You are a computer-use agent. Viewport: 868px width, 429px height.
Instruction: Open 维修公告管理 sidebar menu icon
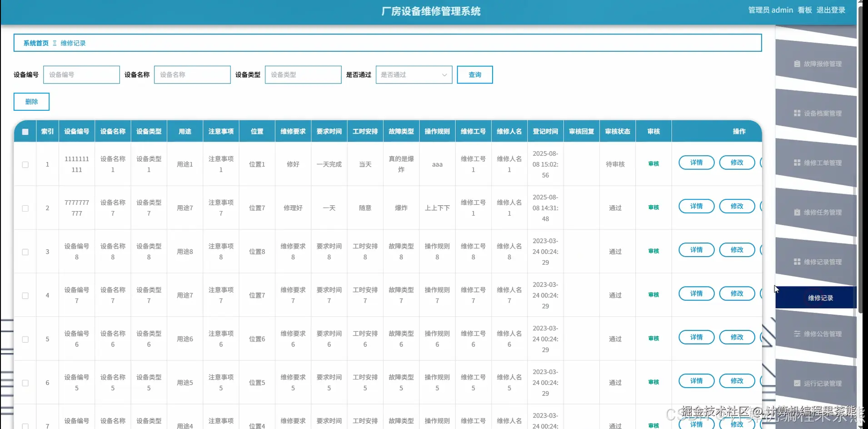pos(797,334)
